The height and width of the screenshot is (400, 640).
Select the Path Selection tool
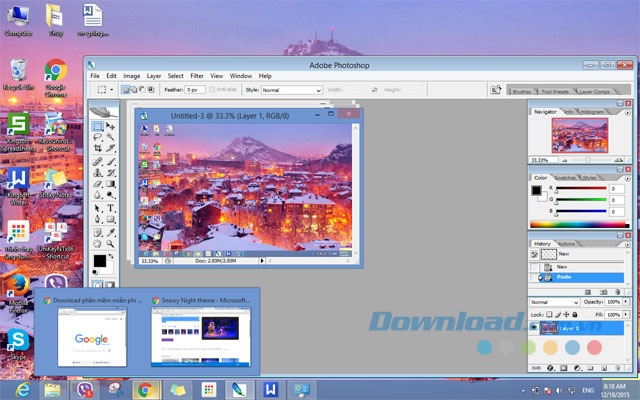[x=98, y=208]
